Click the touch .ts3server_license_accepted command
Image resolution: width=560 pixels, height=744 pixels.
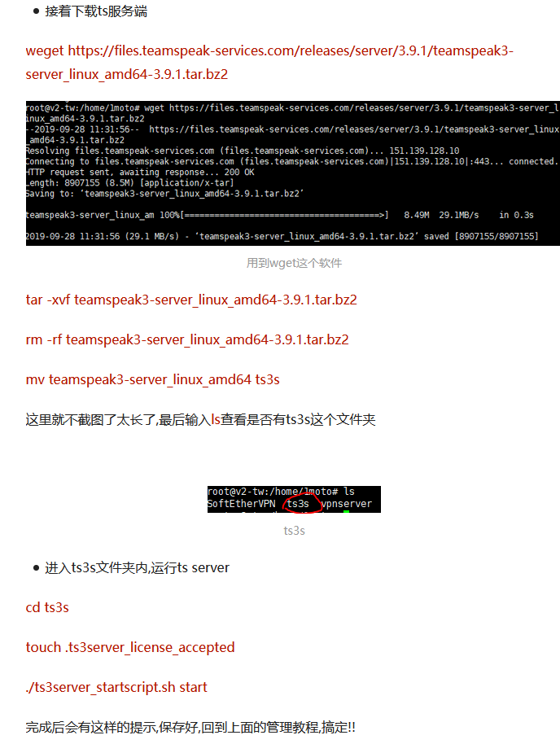coord(130,647)
